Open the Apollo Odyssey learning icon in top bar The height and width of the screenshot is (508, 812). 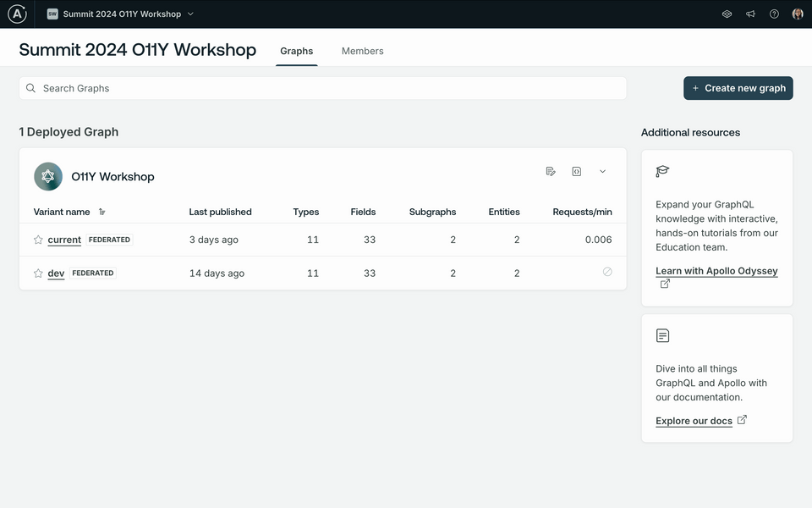tap(727, 14)
